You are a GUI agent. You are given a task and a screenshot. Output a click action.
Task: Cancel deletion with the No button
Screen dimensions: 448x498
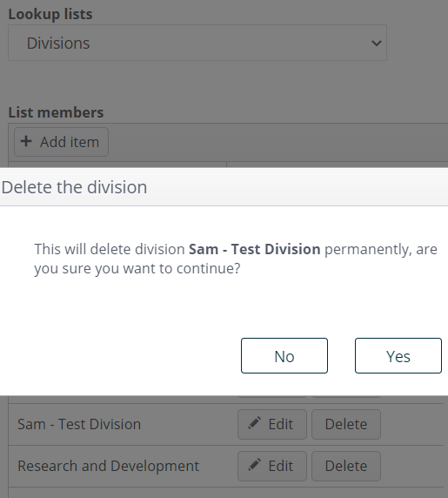tap(284, 356)
